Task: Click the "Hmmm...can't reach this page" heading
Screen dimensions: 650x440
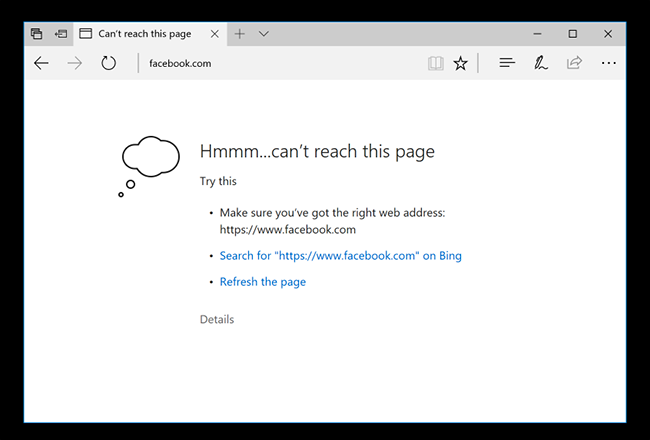Action: [x=317, y=151]
